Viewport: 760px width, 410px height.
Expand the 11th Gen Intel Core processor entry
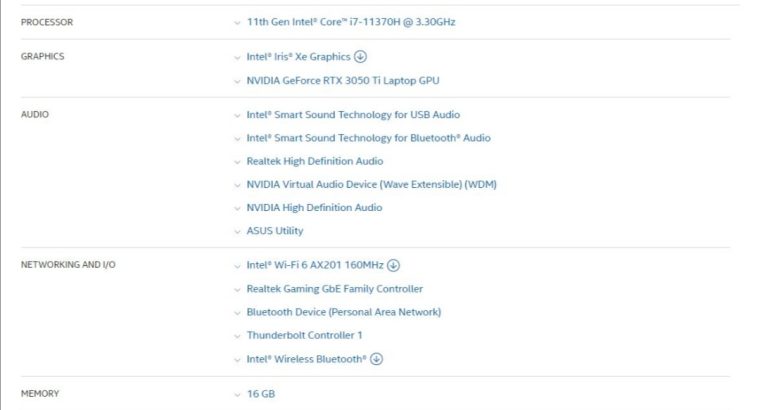click(x=237, y=22)
